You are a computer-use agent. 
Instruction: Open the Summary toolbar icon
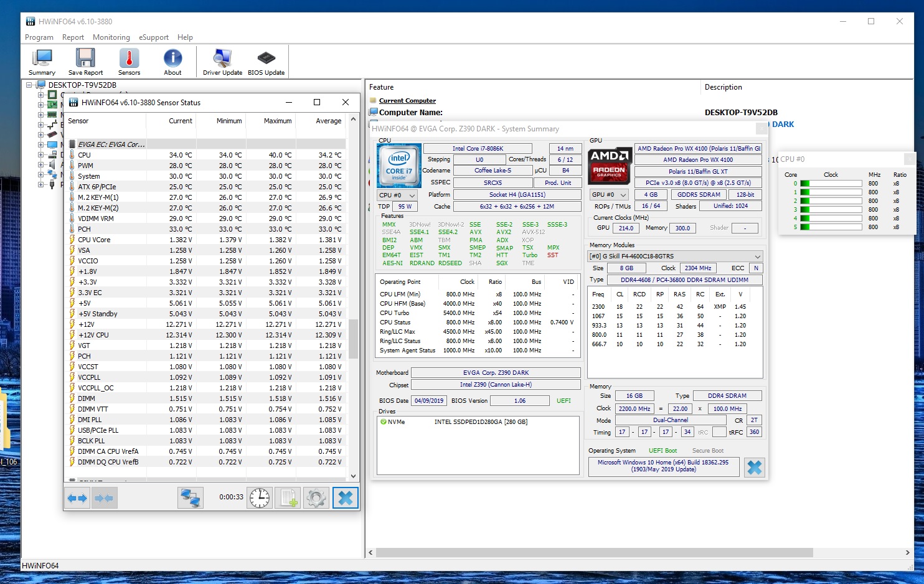[42, 62]
